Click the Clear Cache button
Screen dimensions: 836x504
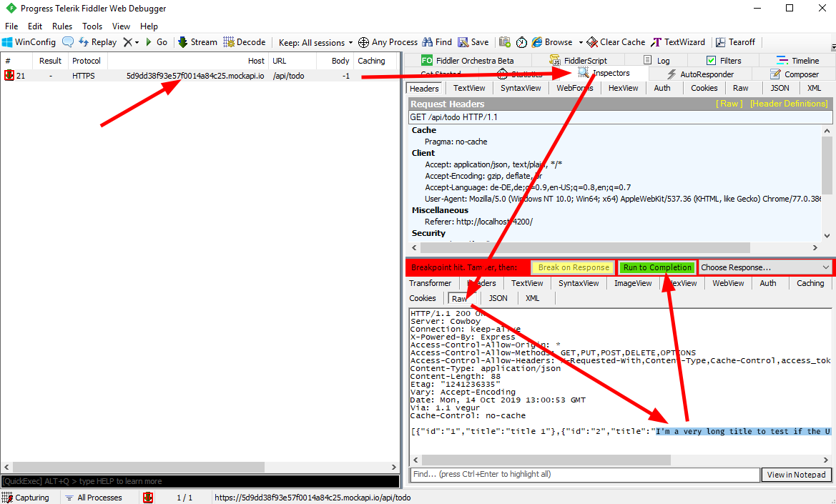[x=616, y=42]
